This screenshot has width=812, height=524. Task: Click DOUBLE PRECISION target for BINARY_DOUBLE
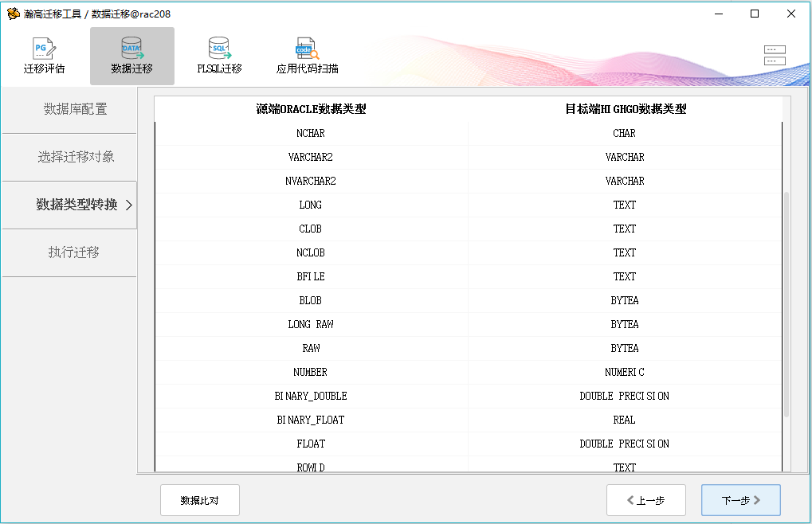[x=625, y=397]
